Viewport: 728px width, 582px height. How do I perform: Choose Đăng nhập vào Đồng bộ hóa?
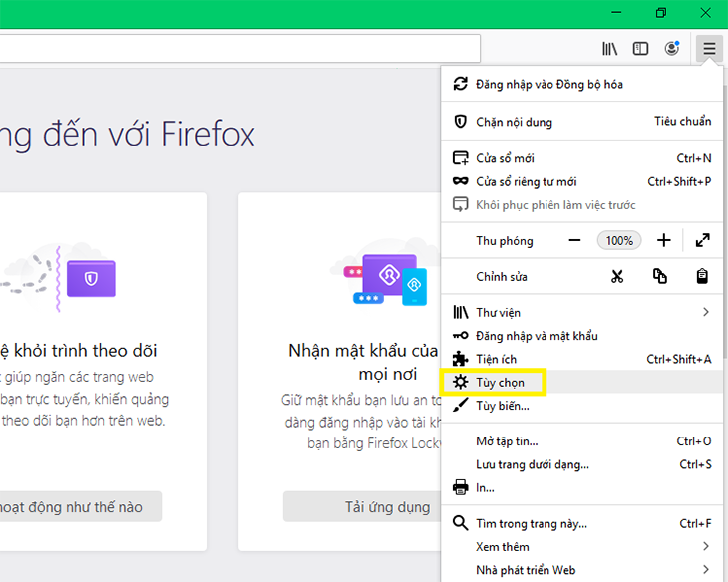click(x=548, y=84)
